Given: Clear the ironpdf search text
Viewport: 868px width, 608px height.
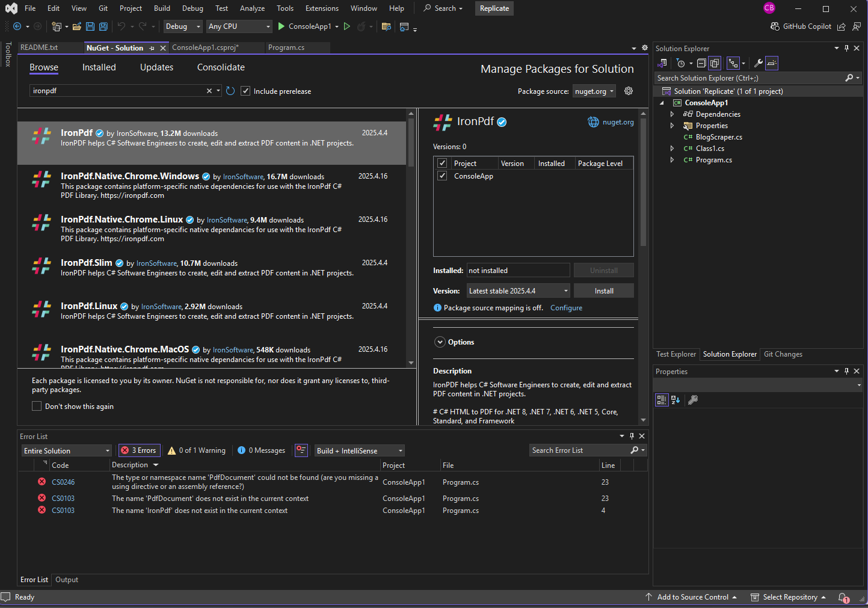Looking at the screenshot, I should coord(209,91).
